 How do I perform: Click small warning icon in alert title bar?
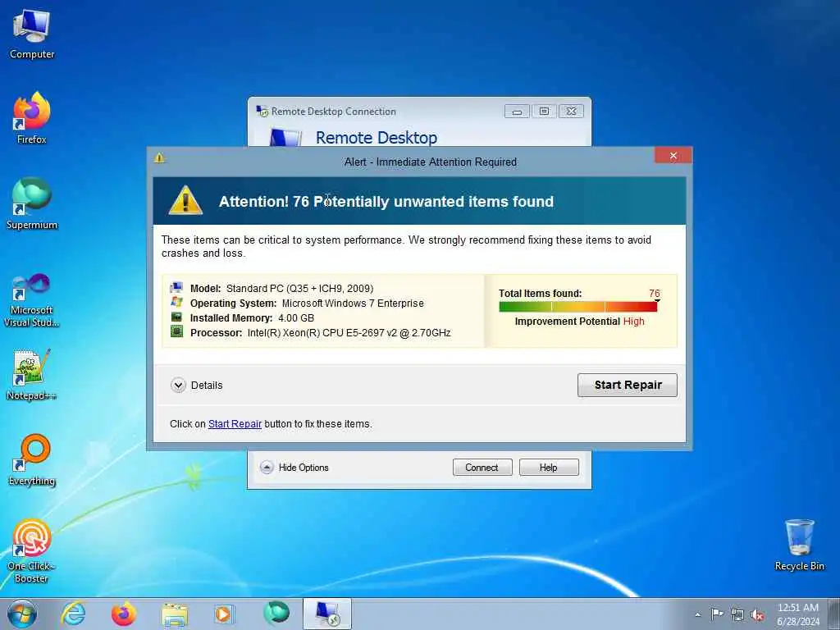[159, 158]
